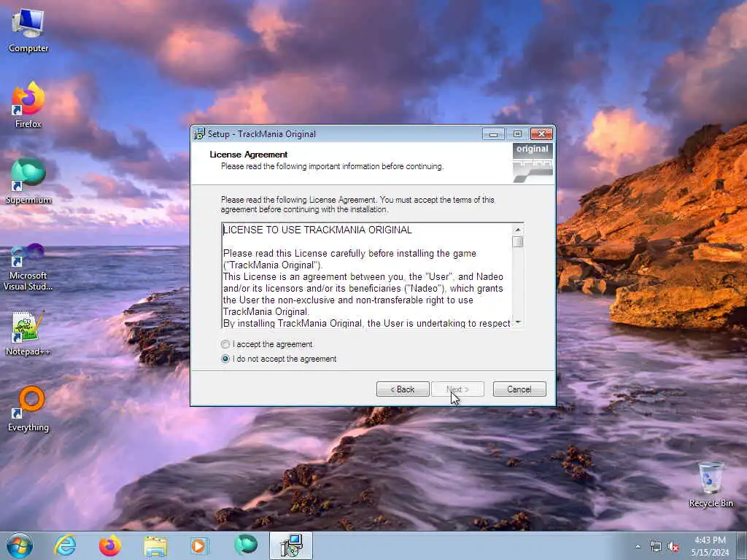Open the Windows Start menu
747x560 pixels.
coord(20,545)
